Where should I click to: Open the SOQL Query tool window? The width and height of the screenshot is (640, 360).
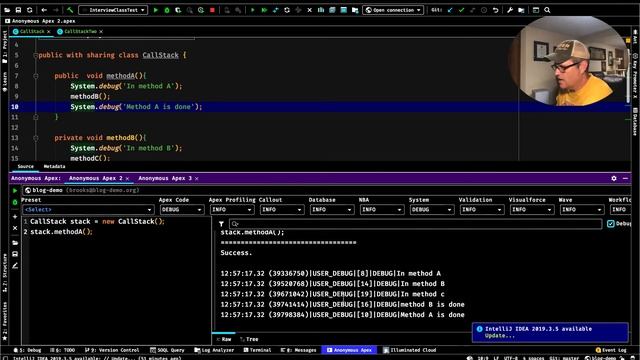pyautogui.click(x=167, y=350)
